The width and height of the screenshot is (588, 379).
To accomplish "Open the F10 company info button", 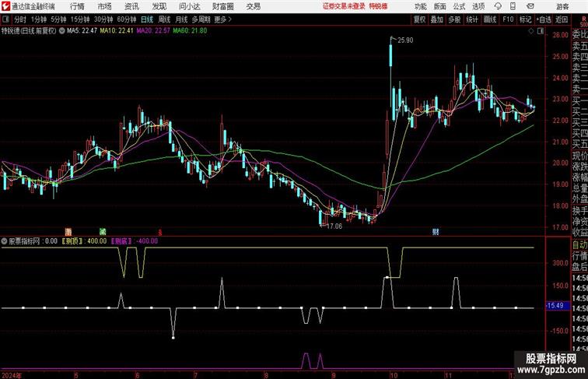I will coord(508,19).
